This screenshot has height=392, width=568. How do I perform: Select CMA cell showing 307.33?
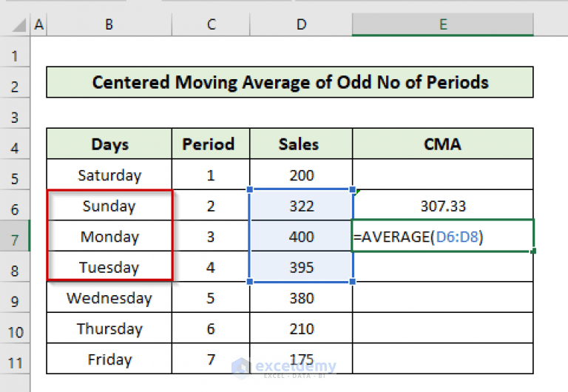[443, 206]
